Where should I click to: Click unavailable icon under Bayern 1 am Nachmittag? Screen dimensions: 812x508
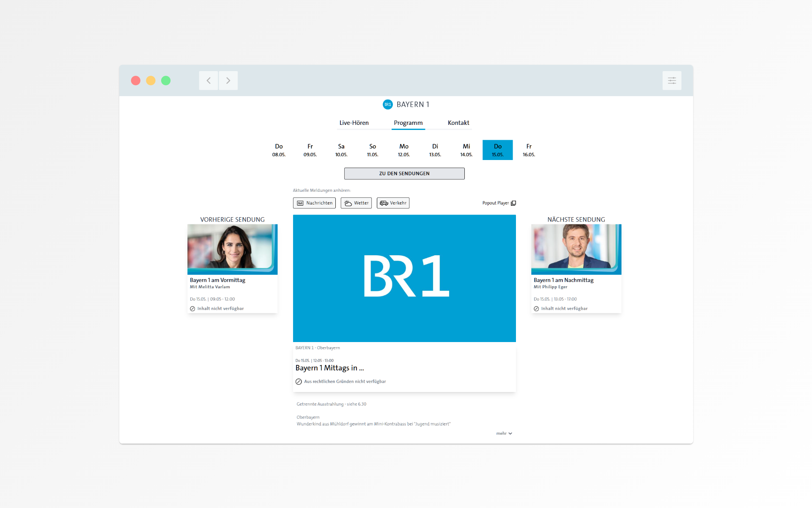tap(536, 309)
